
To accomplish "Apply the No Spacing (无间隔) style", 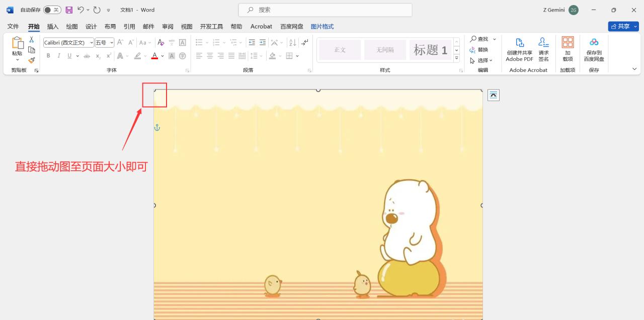I will point(385,50).
